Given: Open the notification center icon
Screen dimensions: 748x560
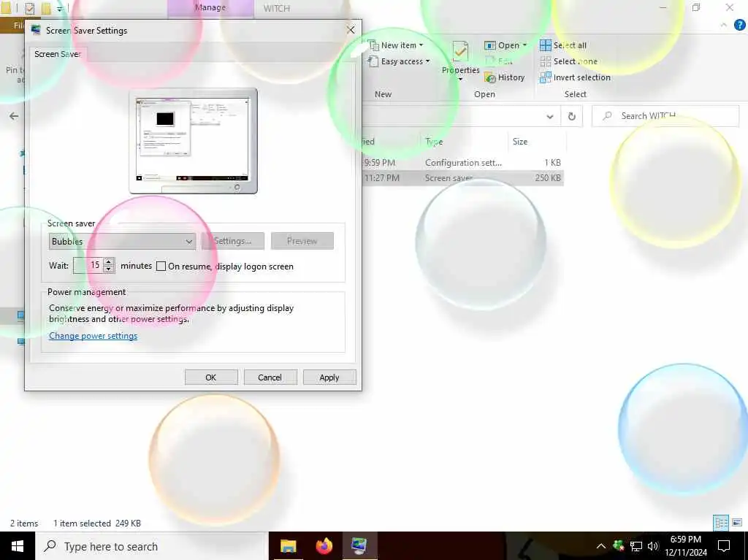Looking at the screenshot, I should 724,546.
